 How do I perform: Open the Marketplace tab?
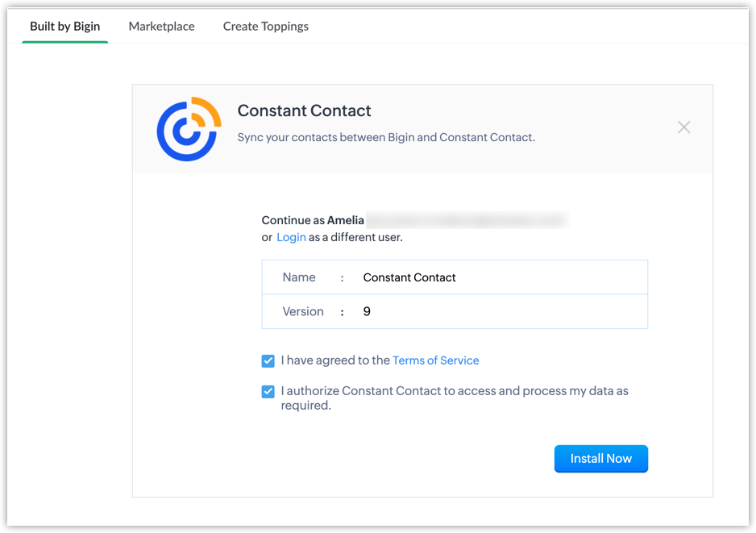pos(161,26)
